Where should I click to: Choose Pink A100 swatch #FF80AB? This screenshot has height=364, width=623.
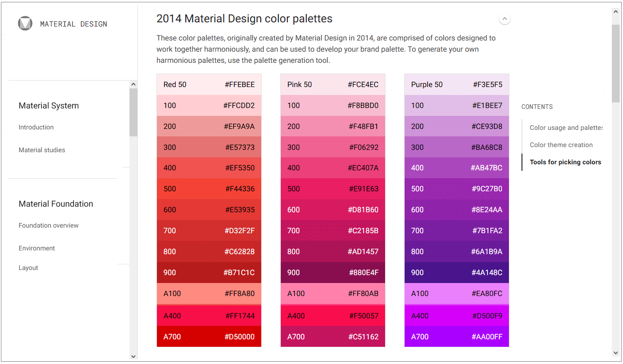pyautogui.click(x=333, y=293)
